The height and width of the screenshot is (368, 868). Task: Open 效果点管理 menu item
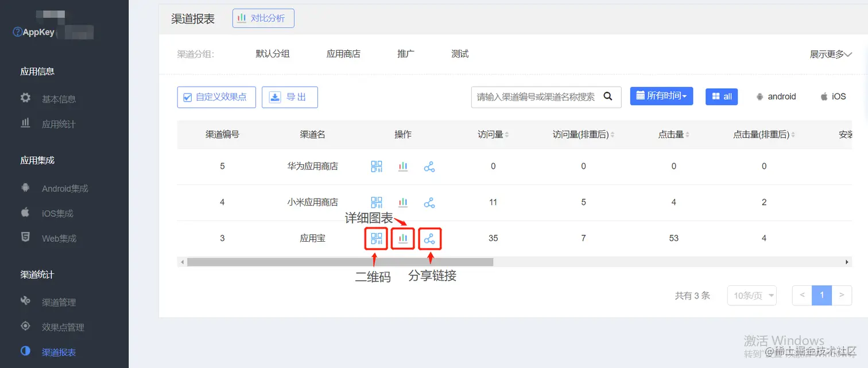click(63, 327)
